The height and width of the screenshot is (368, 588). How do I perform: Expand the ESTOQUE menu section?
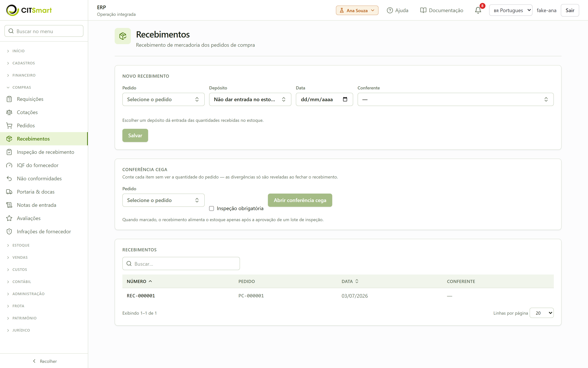pos(21,245)
